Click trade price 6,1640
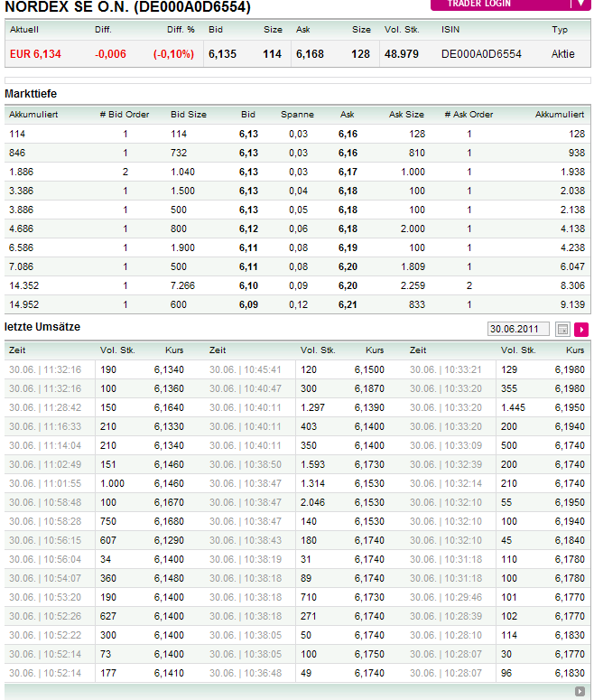This screenshot has width=594, height=700. [169, 407]
